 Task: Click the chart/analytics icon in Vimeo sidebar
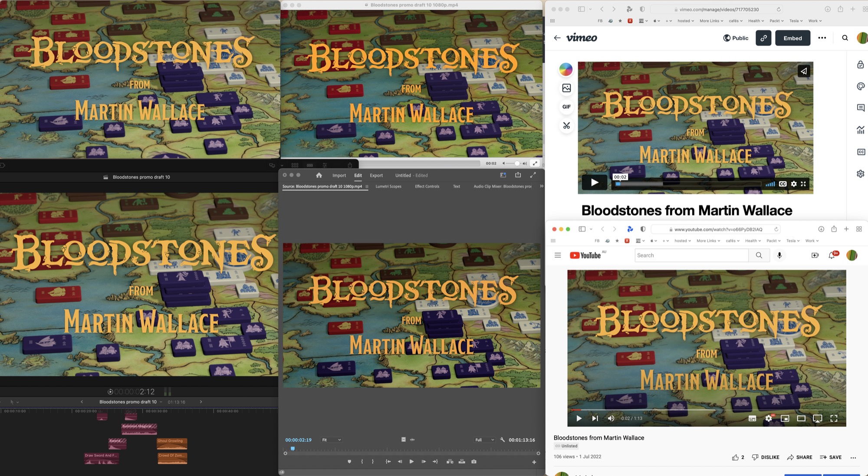tap(860, 130)
